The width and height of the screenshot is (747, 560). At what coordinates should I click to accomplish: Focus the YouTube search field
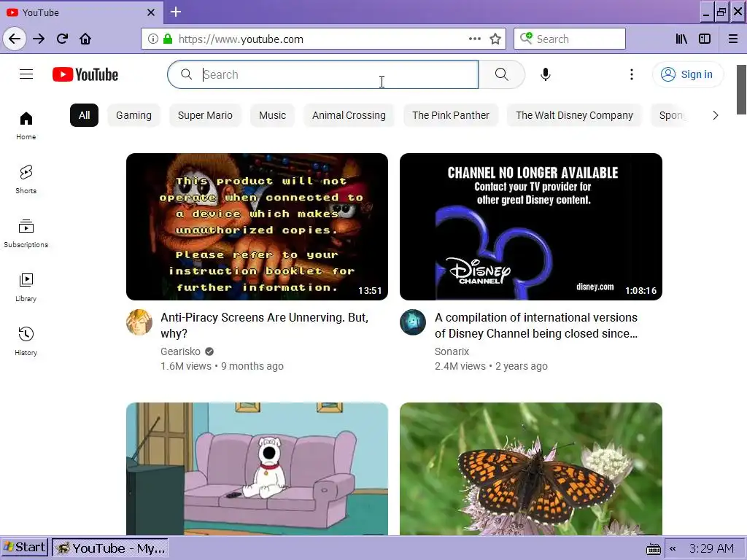tap(322, 74)
